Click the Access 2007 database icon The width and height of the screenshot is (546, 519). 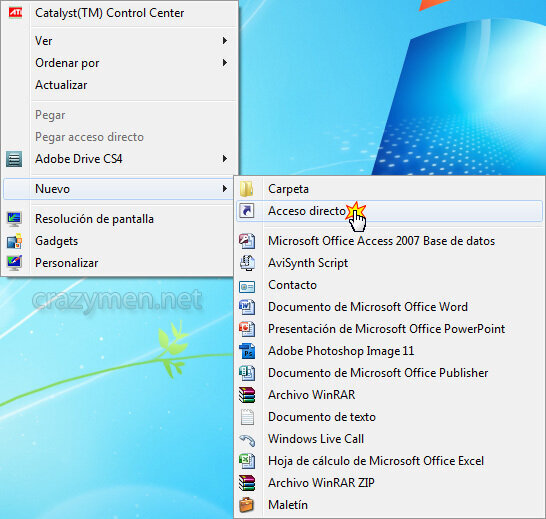[x=247, y=241]
